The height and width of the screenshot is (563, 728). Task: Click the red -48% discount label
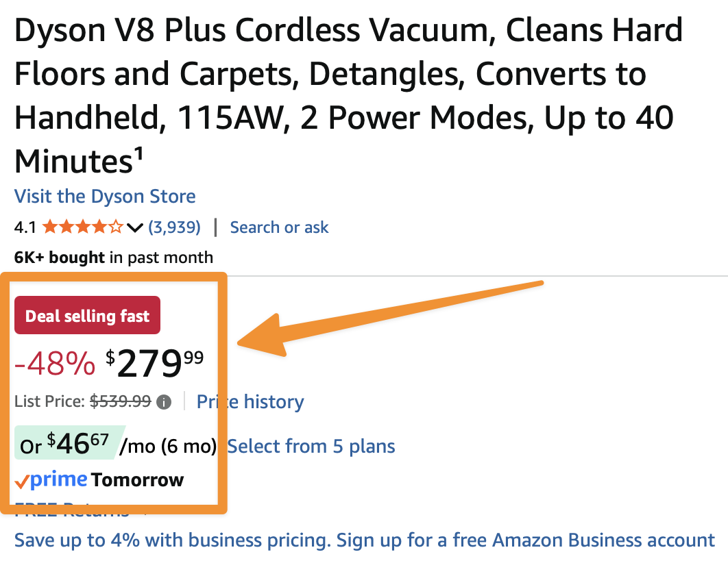[x=55, y=364]
